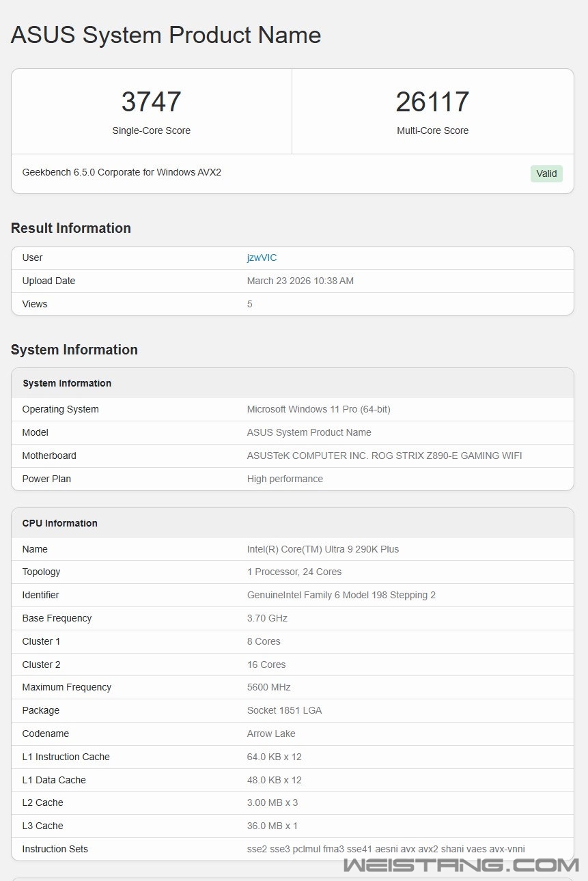This screenshot has width=588, height=881.
Task: Click the Microsoft Windows 11 Pro value
Action: 318,409
